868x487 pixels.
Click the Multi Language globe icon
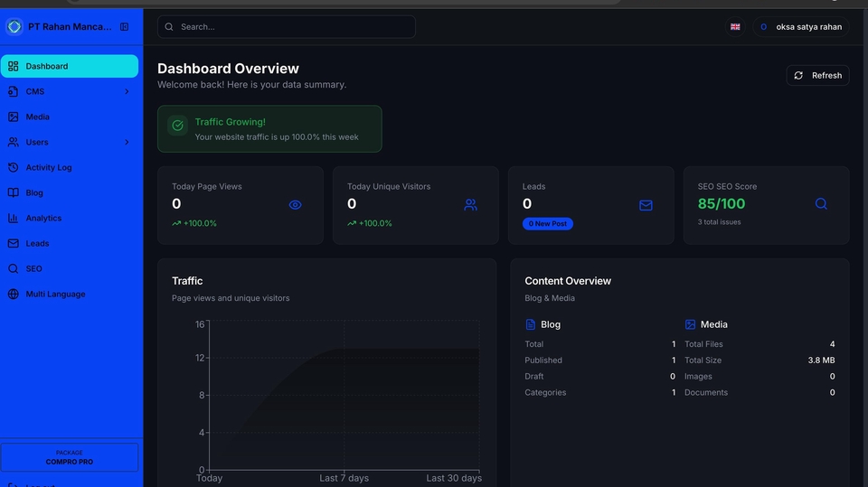[14, 294]
